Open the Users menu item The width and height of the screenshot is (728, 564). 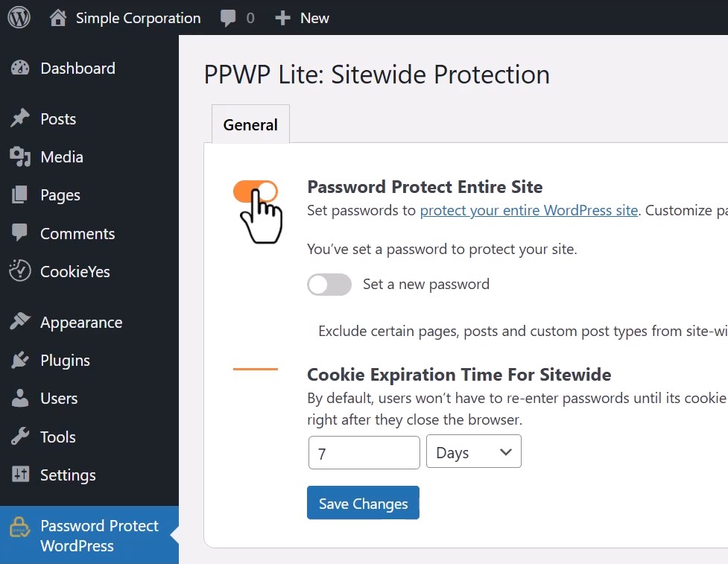[x=59, y=399]
